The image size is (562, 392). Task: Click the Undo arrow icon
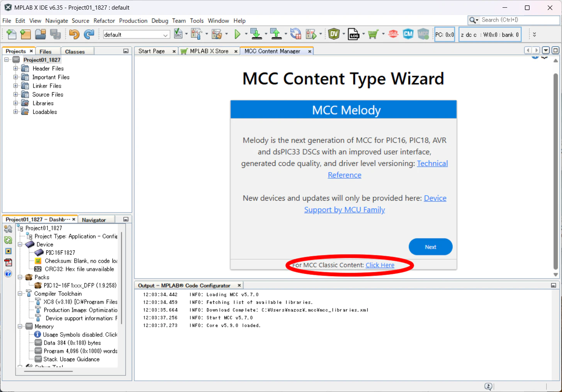74,34
